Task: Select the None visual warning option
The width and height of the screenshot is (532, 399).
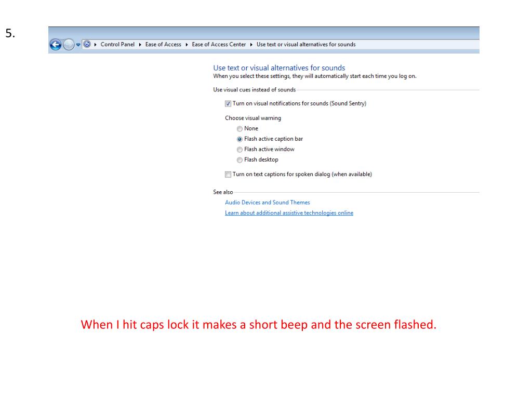Action: (x=240, y=129)
